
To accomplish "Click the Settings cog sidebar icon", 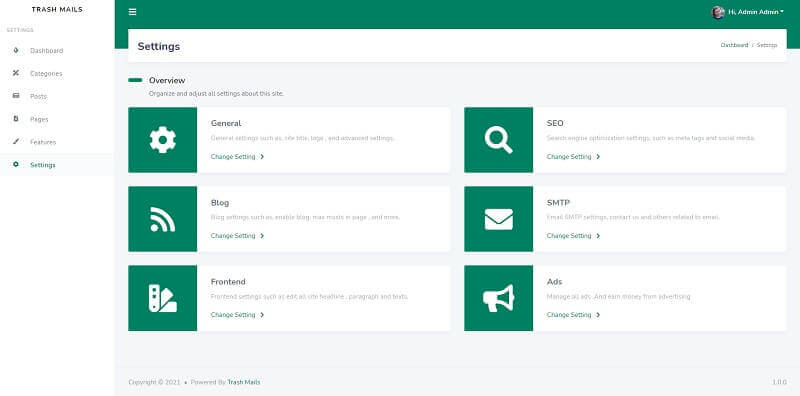I will click(x=16, y=164).
